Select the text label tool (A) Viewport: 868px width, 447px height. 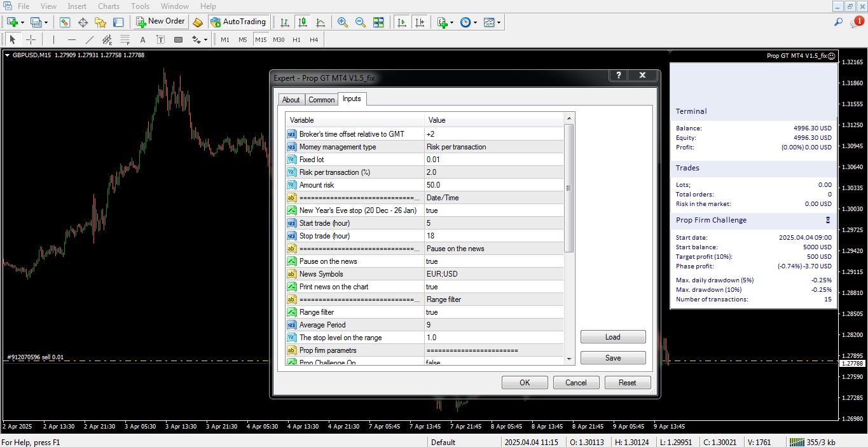point(142,39)
